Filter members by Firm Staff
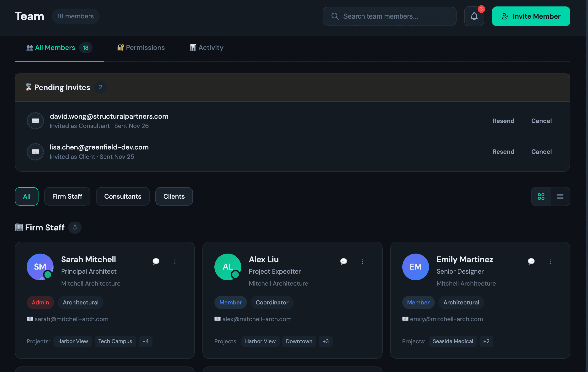The image size is (588, 372). 67,196
